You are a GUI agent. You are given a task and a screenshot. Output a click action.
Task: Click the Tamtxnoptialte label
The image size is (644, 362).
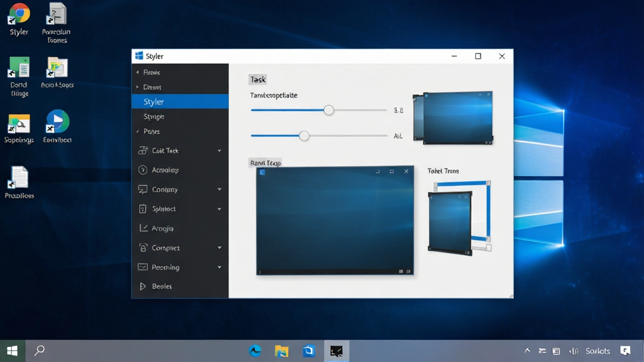coord(274,96)
